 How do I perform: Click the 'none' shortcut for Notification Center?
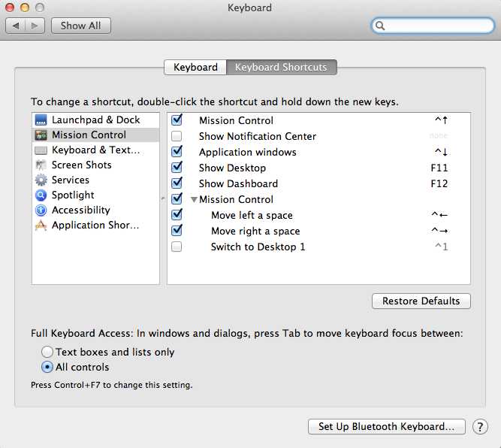439,136
